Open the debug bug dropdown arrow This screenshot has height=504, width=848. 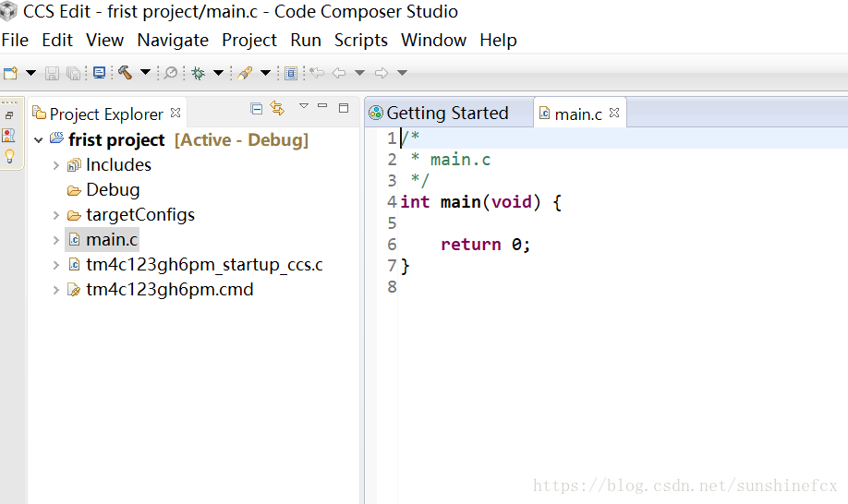tap(219, 72)
